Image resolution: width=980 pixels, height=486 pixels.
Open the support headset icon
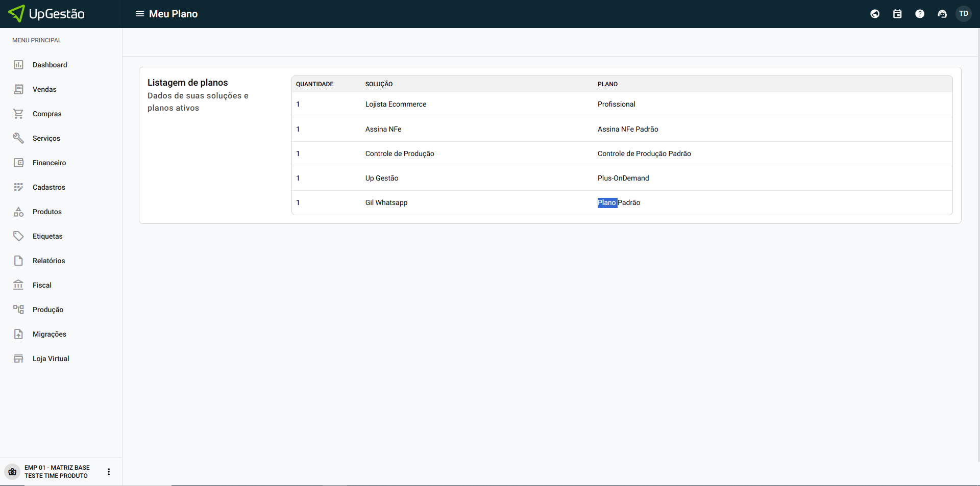point(942,14)
